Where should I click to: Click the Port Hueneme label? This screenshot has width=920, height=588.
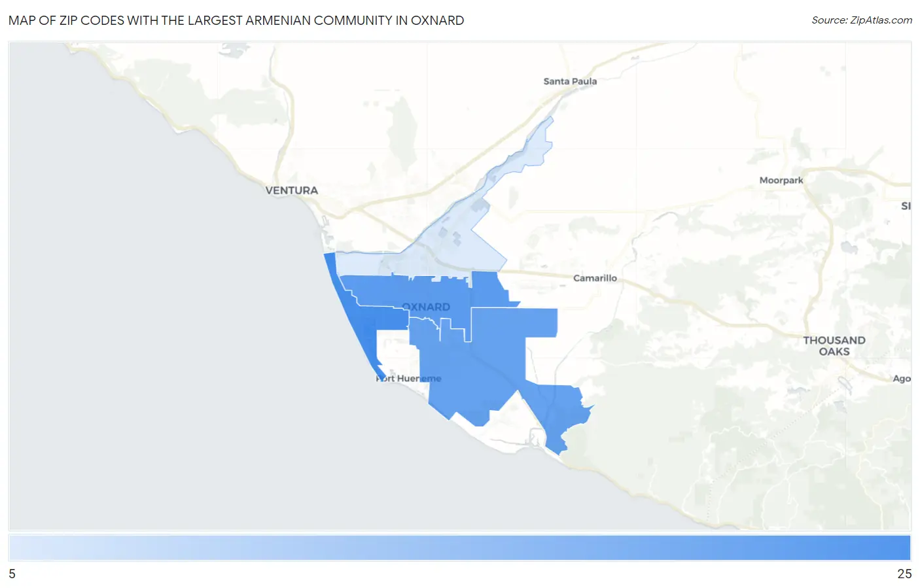408,378
